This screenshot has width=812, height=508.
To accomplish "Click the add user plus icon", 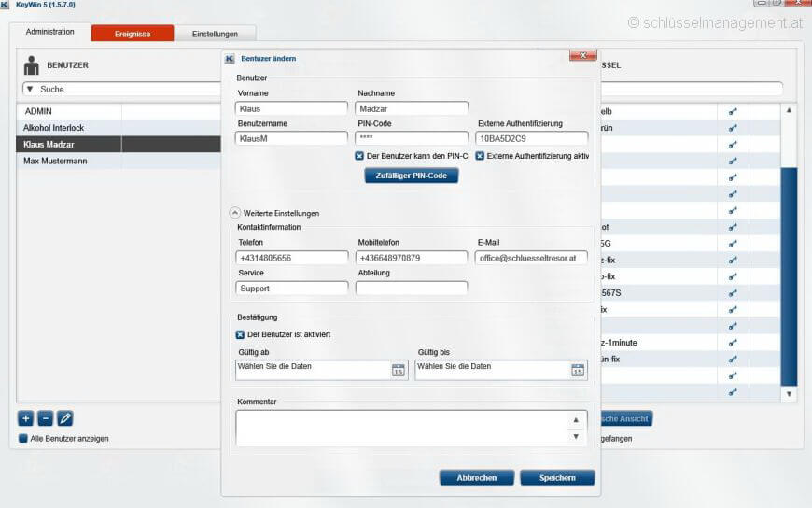I will coord(26,418).
